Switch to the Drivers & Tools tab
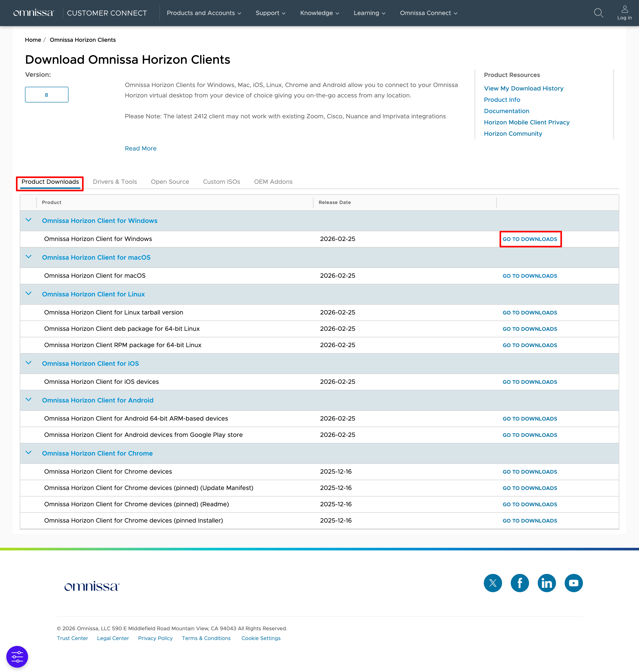The height and width of the screenshot is (672, 639). 115,182
